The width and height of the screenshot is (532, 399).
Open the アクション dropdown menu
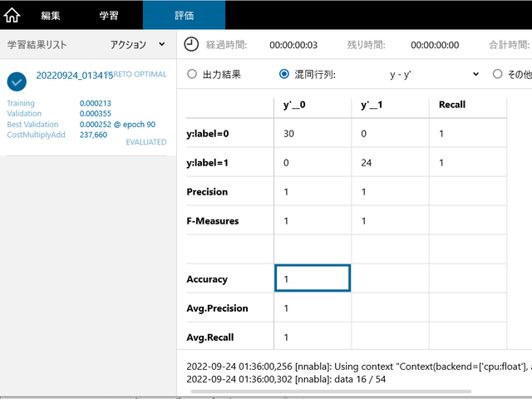138,45
